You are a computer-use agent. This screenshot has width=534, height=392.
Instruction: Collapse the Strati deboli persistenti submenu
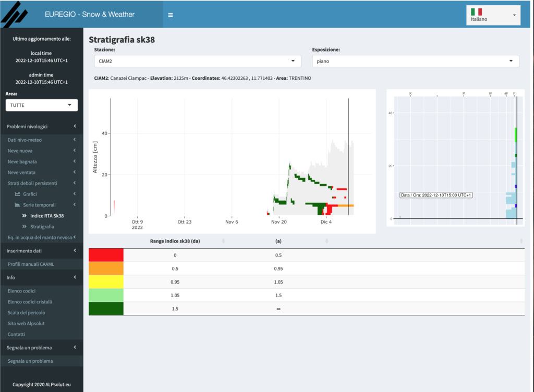tap(42, 183)
